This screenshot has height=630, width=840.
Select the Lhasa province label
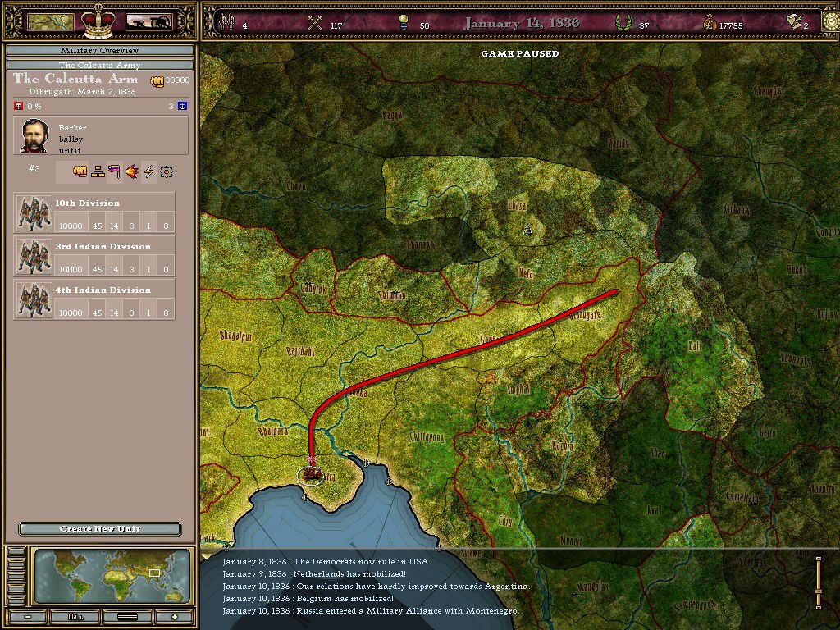(517, 206)
